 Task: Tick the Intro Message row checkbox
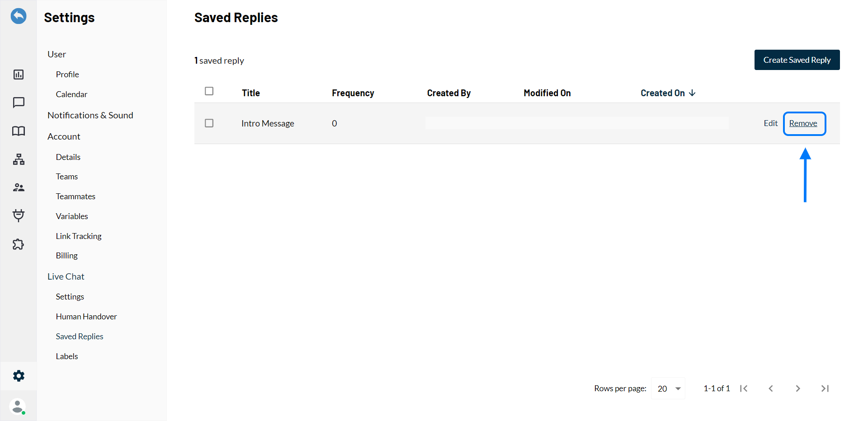tap(209, 123)
